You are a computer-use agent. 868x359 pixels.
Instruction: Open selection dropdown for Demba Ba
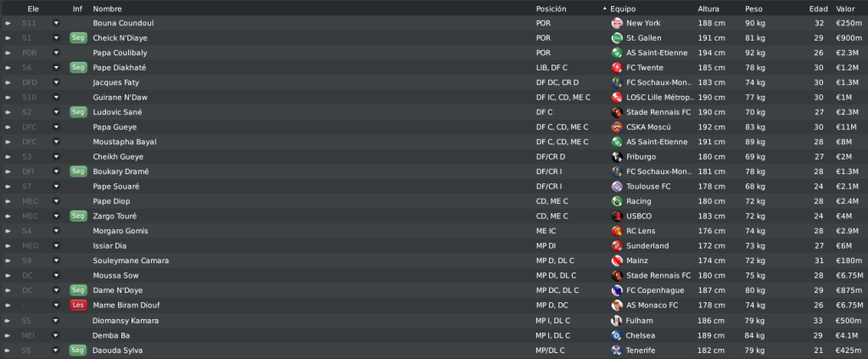tap(55, 335)
